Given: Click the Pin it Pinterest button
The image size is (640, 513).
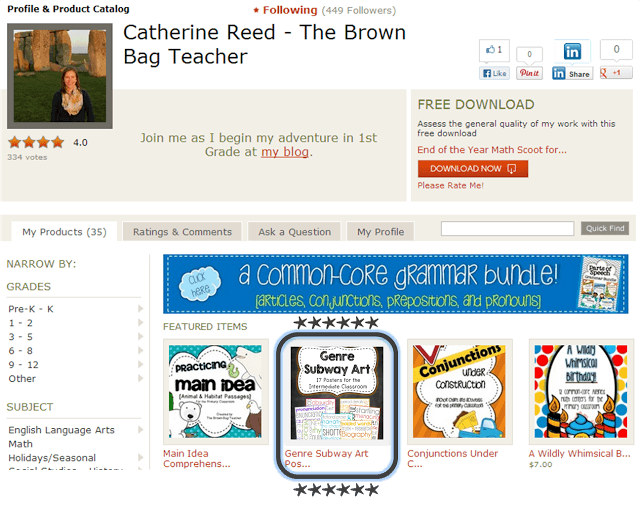Looking at the screenshot, I should tap(529, 73).
